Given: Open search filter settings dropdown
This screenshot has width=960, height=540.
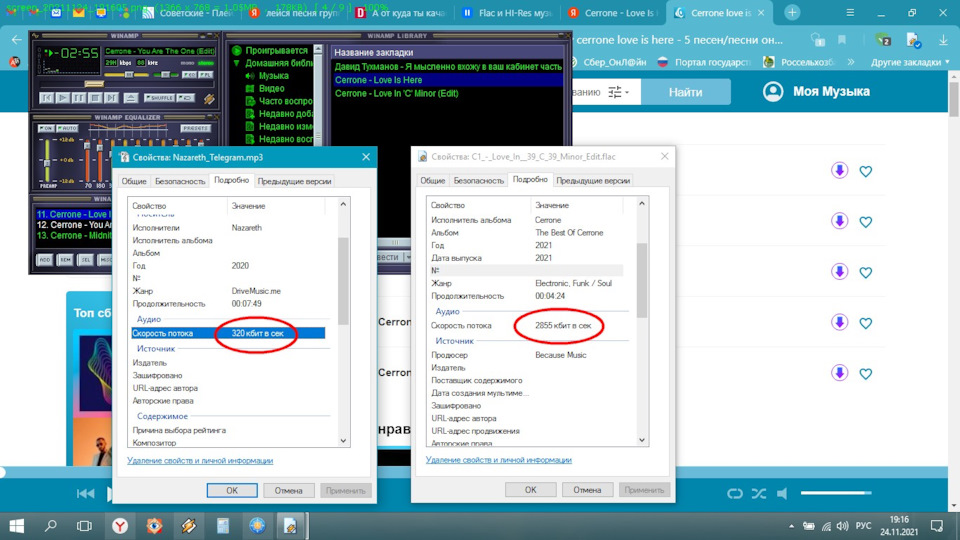Looking at the screenshot, I should click(x=618, y=92).
